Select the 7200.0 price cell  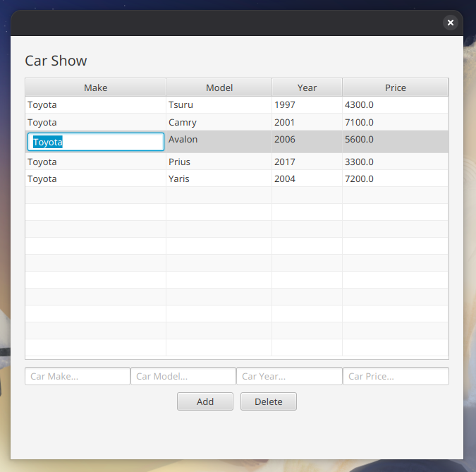395,178
